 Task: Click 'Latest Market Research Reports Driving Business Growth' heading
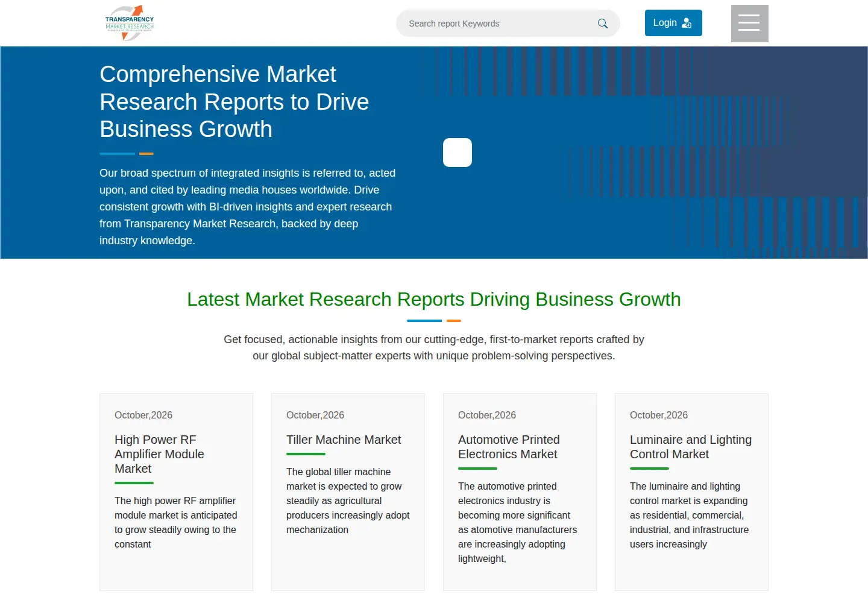(x=434, y=299)
